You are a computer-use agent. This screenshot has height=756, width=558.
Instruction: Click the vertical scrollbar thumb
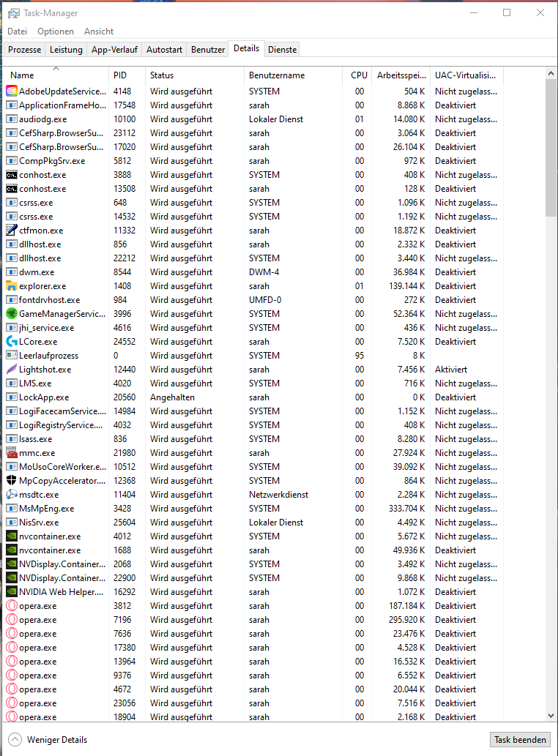coord(551,148)
